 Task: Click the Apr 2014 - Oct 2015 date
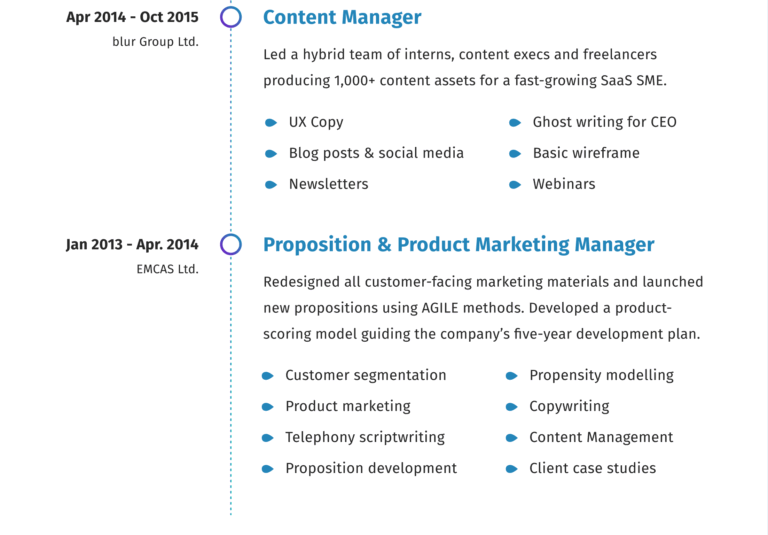pyautogui.click(x=132, y=17)
